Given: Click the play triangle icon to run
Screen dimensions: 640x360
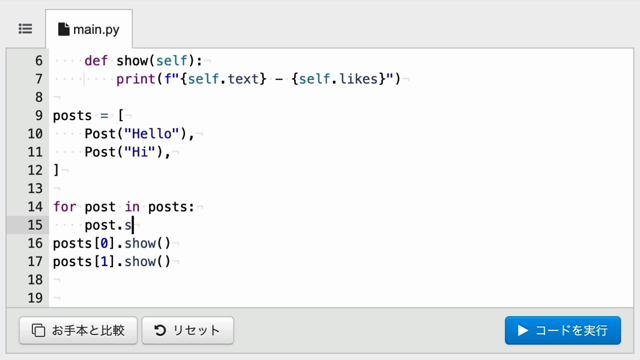Looking at the screenshot, I should pyautogui.click(x=523, y=330).
